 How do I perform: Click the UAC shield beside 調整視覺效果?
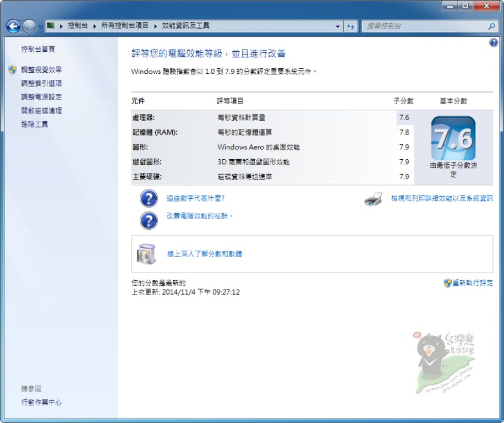[x=12, y=69]
